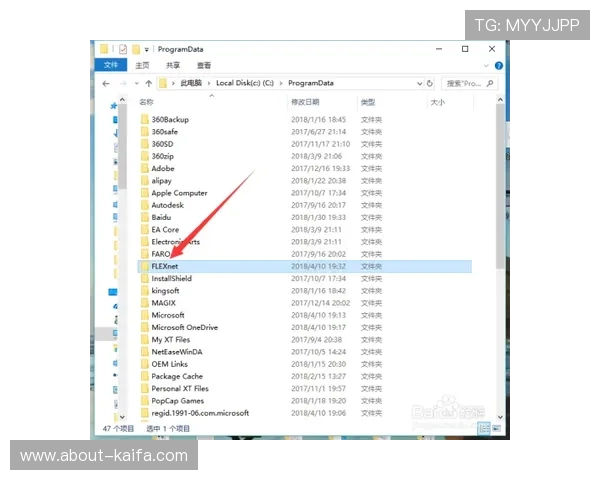The width and height of the screenshot is (600, 480).
Task: Click navigation pane scroll up arrow
Action: tap(122, 100)
